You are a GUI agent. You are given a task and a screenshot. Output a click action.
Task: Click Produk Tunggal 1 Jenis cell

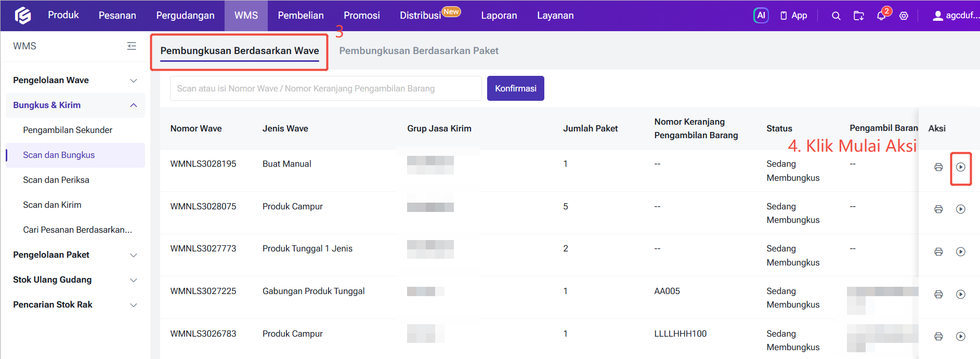click(x=307, y=249)
